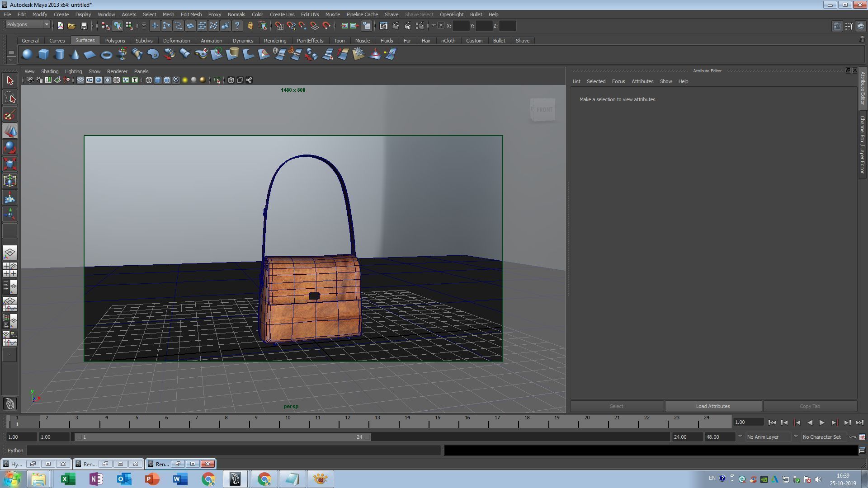Screen dimensions: 868x488
Task: Toggle the viewport grid display
Action: [80, 80]
